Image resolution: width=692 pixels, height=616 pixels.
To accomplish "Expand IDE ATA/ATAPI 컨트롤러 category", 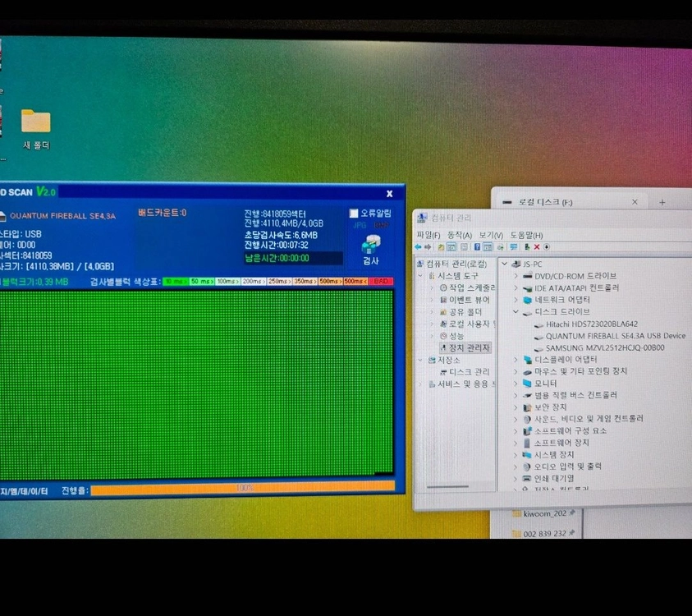I will point(516,288).
